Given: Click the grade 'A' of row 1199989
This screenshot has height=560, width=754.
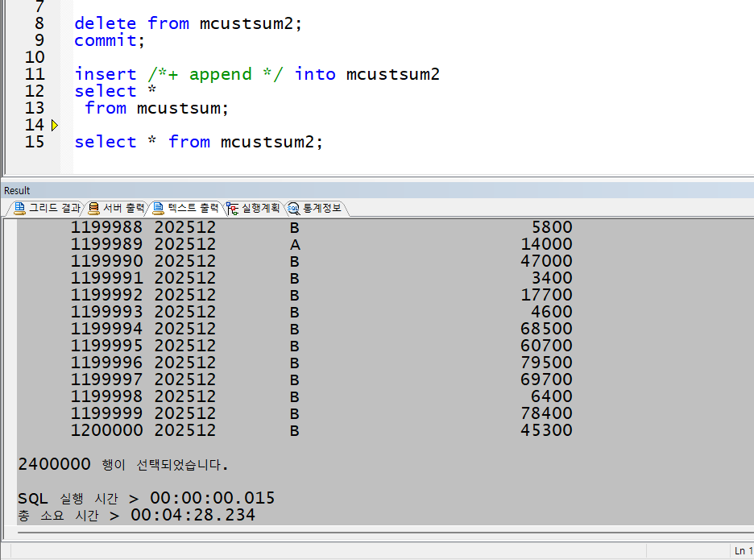Looking at the screenshot, I should (295, 244).
